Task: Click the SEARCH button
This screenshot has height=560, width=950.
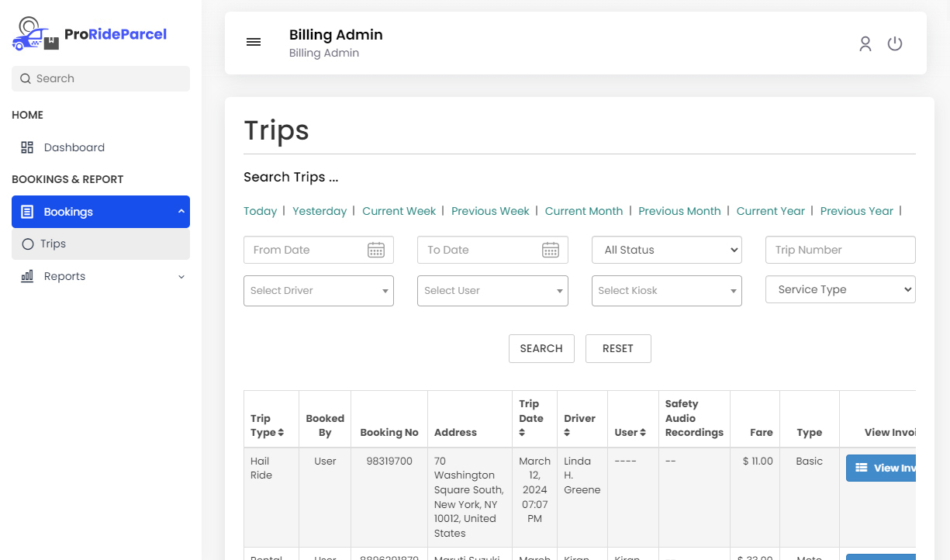Action: pos(541,348)
